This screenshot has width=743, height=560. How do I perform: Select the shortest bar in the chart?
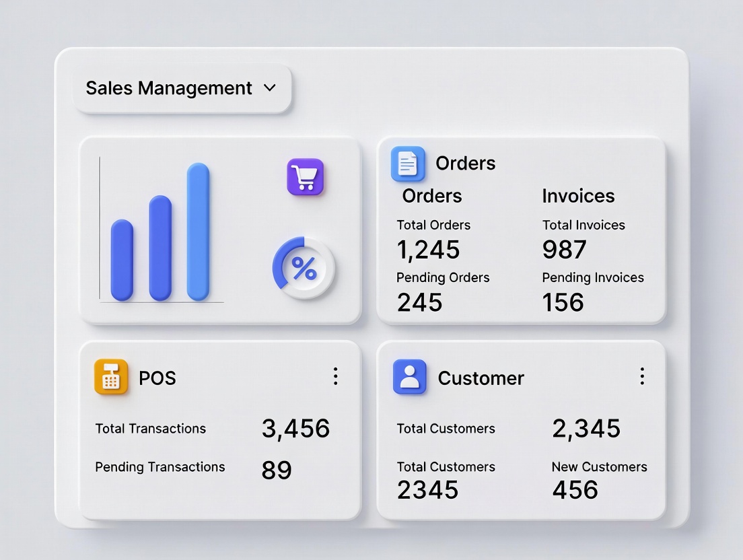click(122, 260)
